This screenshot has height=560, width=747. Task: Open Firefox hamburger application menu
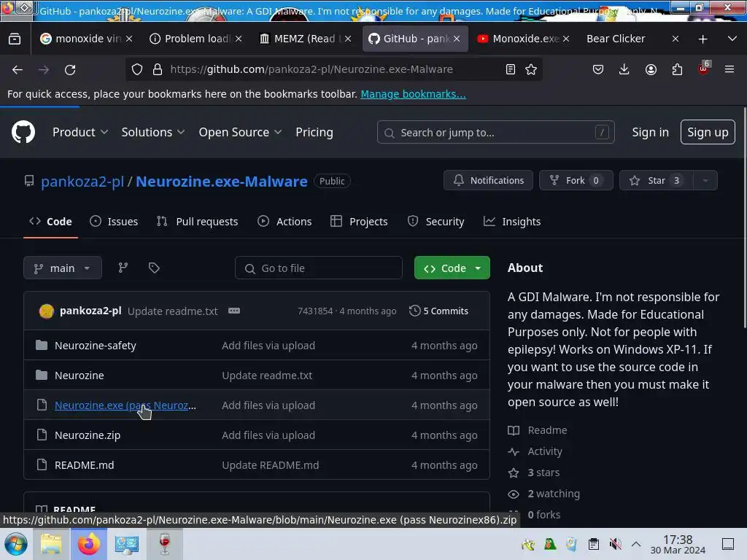[x=729, y=69]
